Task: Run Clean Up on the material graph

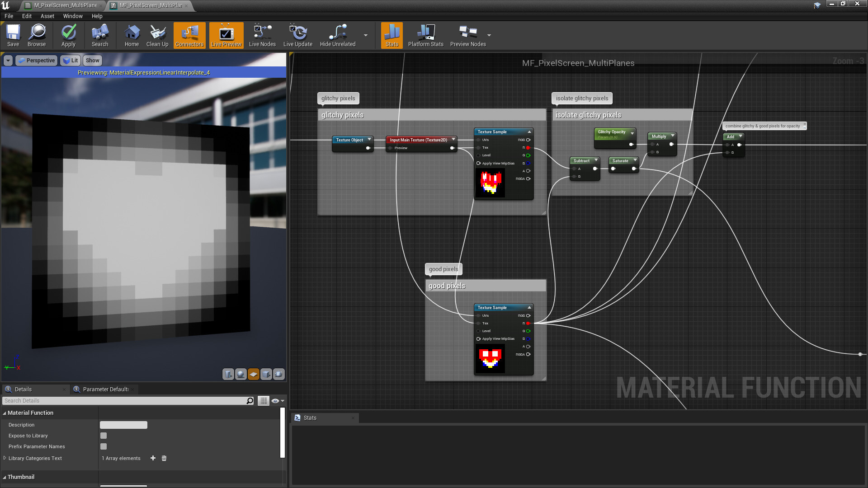Action: (157, 35)
